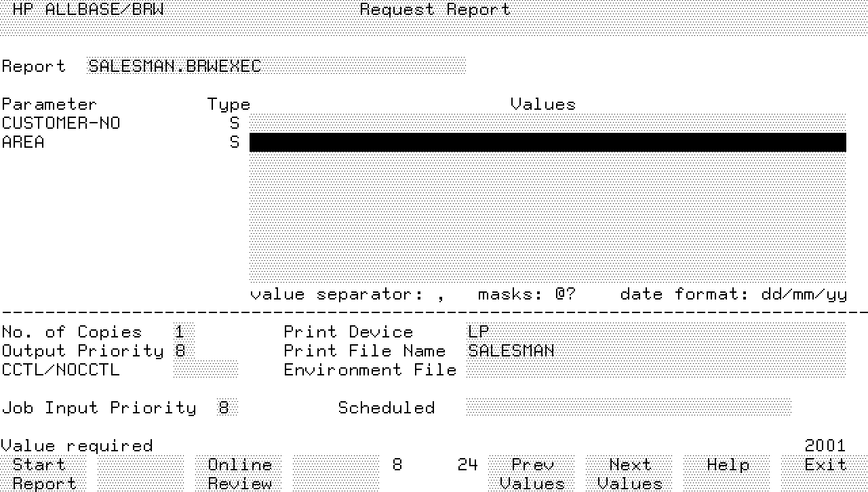Select the No. of Copies field
The height and width of the screenshot is (492, 868).
point(183,332)
